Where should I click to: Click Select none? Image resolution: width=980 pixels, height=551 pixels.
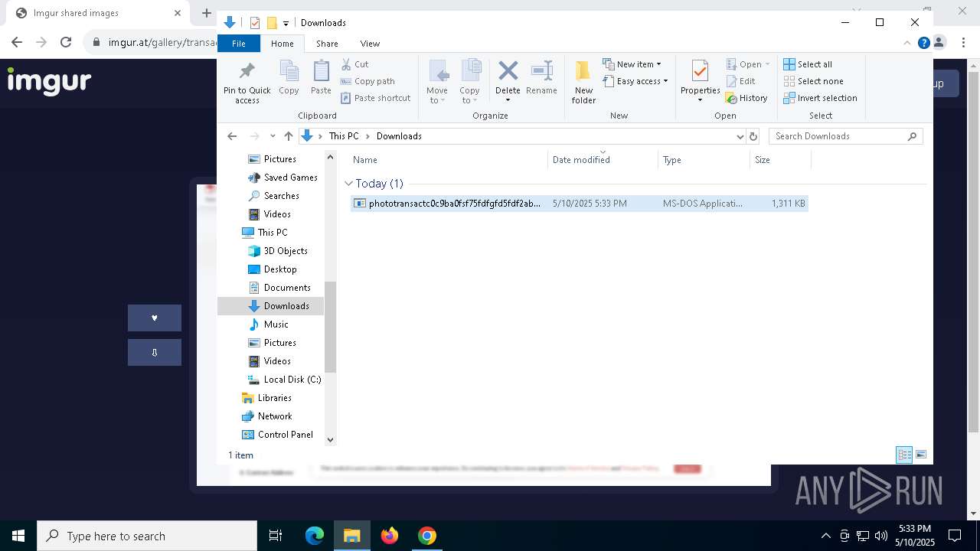(813, 81)
